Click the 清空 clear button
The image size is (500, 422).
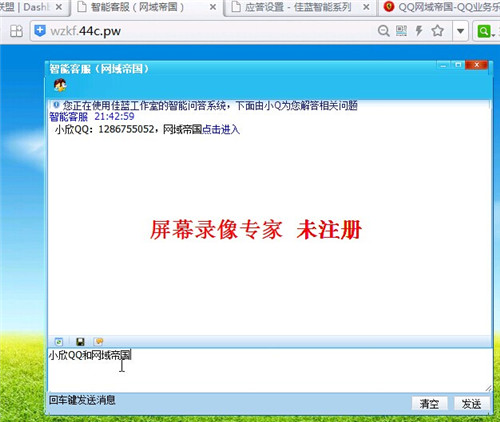pos(429,404)
